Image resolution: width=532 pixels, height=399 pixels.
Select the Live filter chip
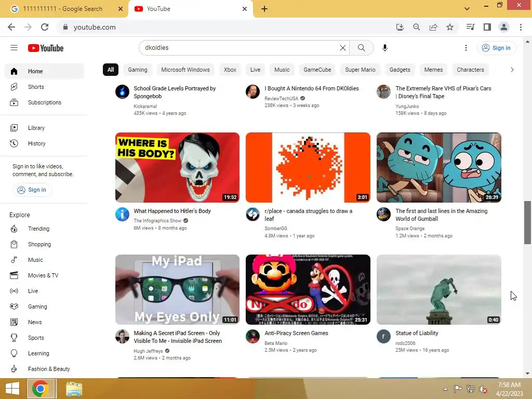point(255,70)
